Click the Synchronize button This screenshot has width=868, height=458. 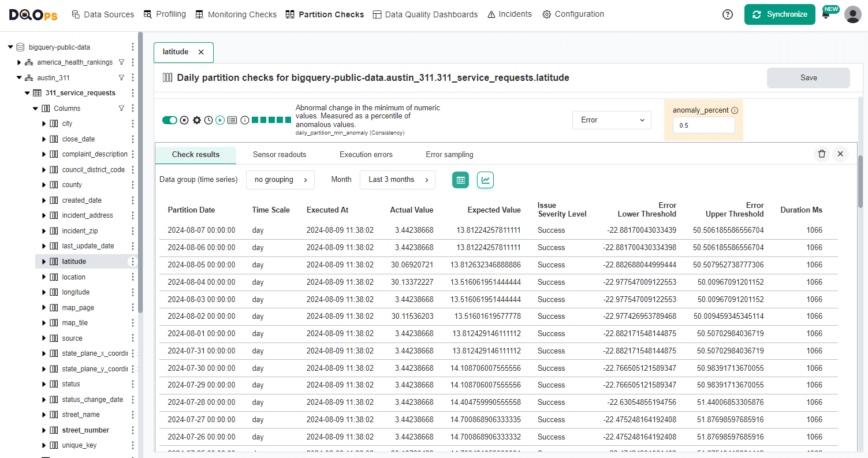pyautogui.click(x=780, y=14)
